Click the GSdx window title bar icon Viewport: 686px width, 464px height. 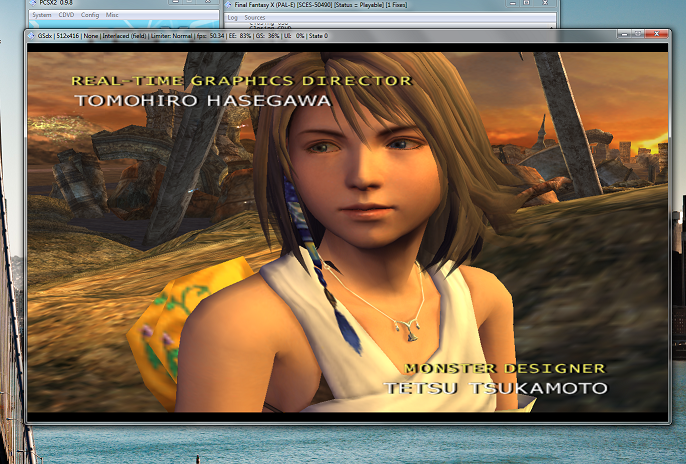tap(32, 35)
